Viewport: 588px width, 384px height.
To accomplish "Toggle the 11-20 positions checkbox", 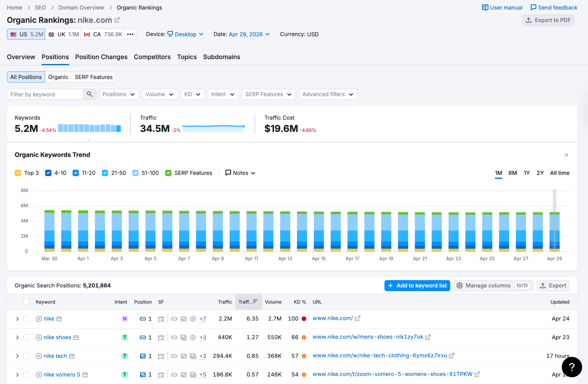I will click(x=76, y=173).
